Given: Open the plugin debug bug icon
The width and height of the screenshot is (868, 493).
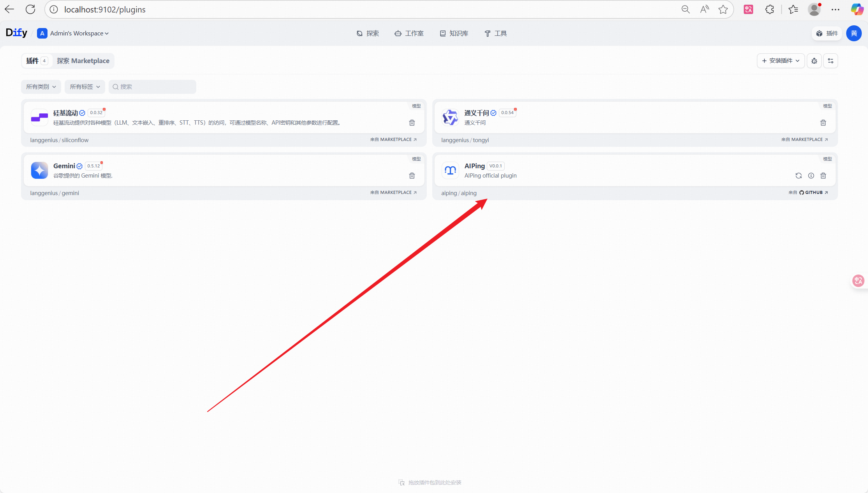Looking at the screenshot, I should click(x=814, y=61).
